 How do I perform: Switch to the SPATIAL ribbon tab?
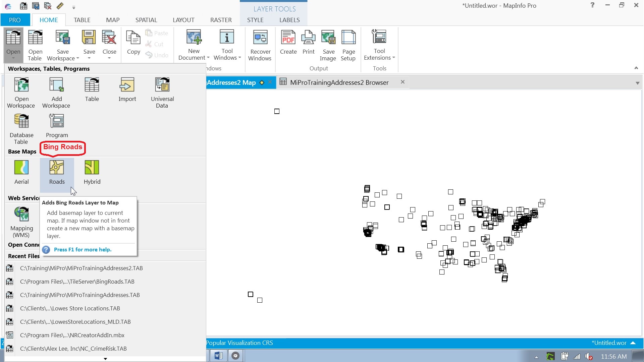tap(146, 20)
